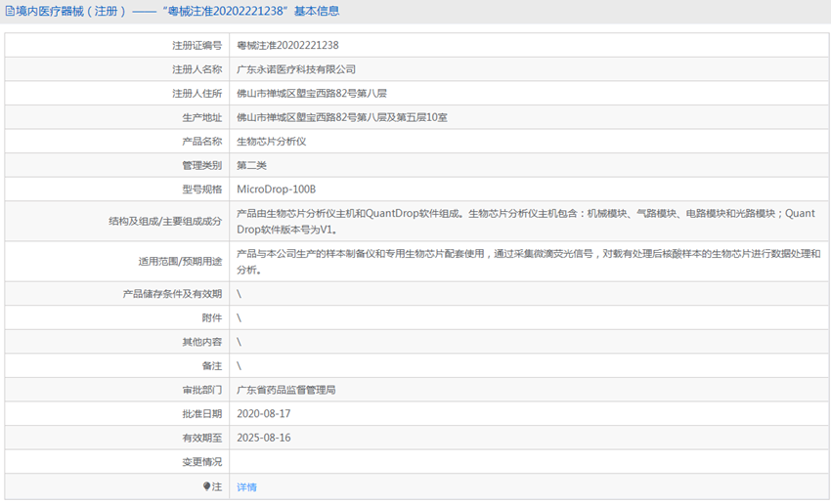Click the 适用范围/预期用途 label

[x=180, y=262]
